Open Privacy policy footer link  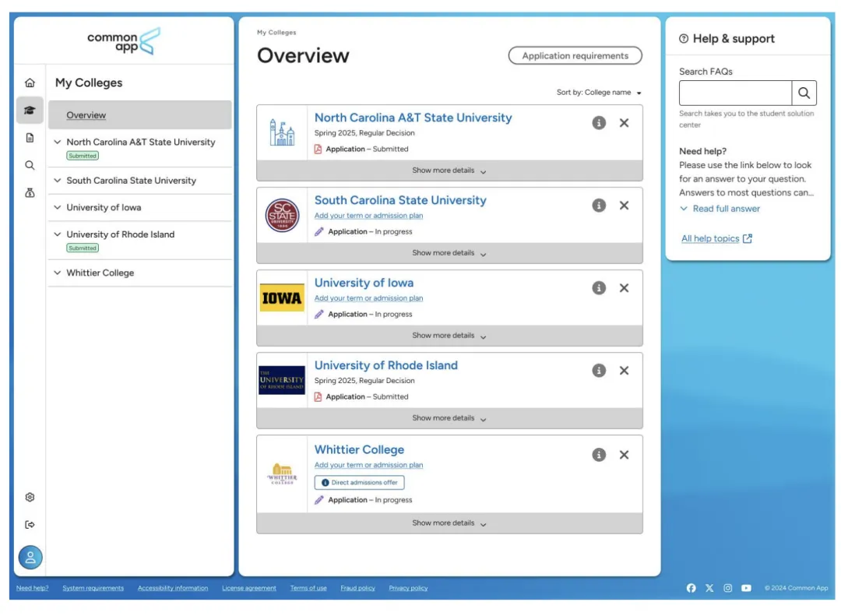(408, 588)
